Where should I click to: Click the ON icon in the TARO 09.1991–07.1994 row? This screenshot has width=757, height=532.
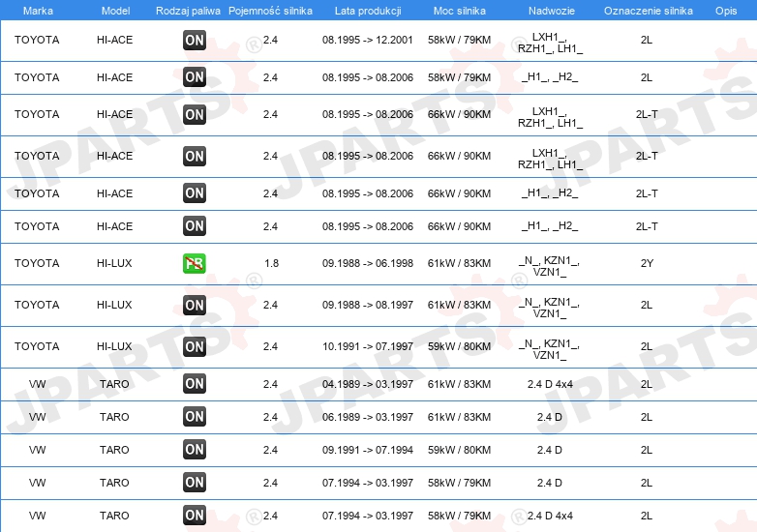tap(195, 450)
